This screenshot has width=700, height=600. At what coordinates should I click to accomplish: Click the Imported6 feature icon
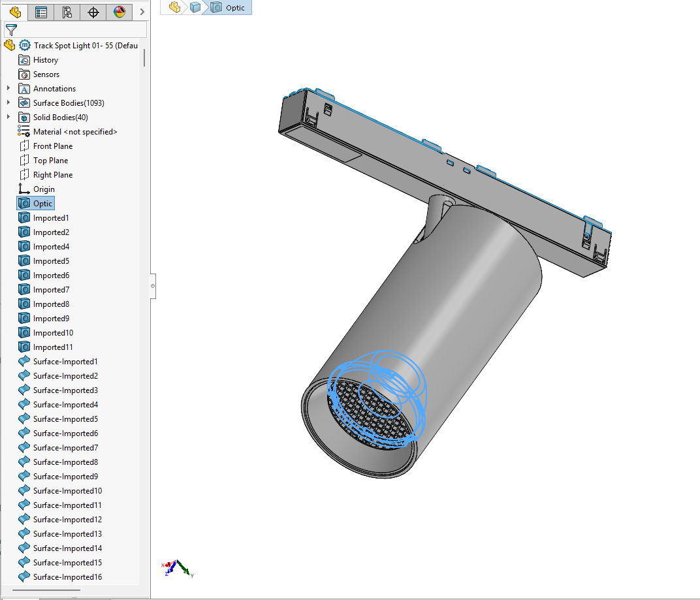24,276
